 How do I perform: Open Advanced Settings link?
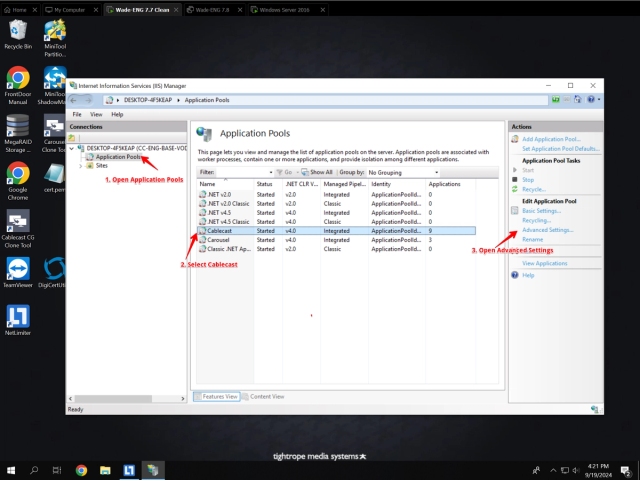(x=548, y=230)
